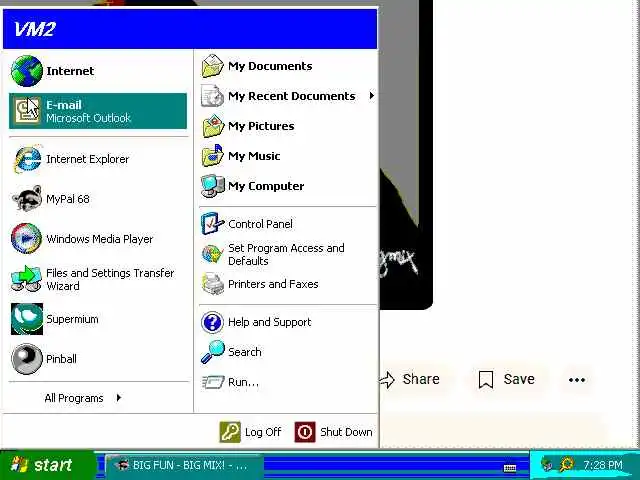This screenshot has width=640, height=480.
Task: Click the My Music label
Action: point(254,156)
